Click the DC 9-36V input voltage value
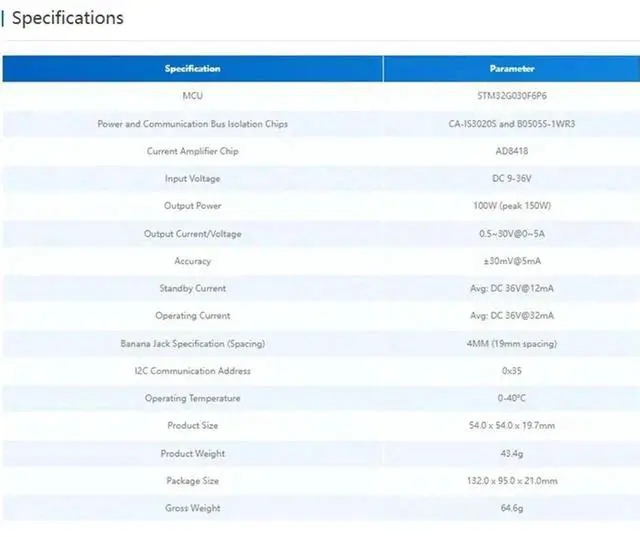The width and height of the screenshot is (640, 537). [x=511, y=178]
